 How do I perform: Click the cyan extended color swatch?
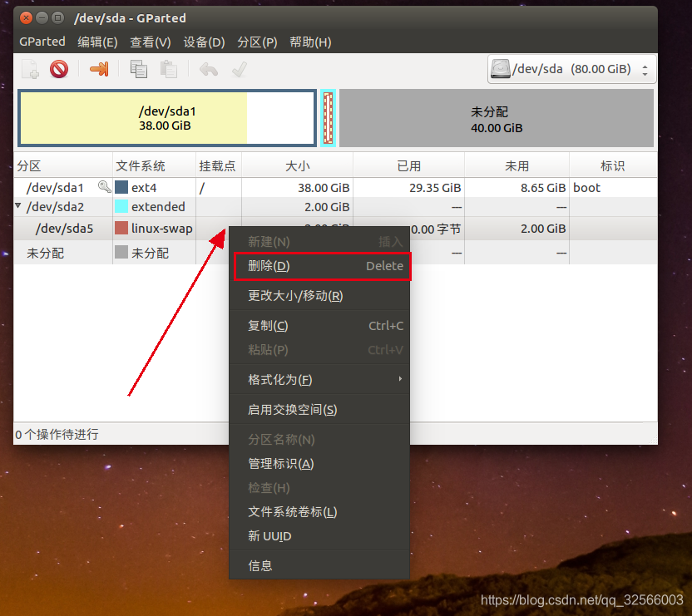pos(121,206)
